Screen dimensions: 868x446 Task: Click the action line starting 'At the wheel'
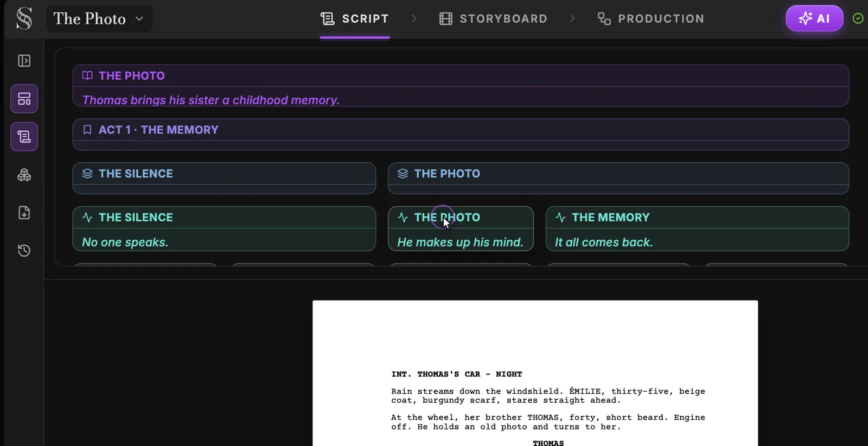click(548, 422)
